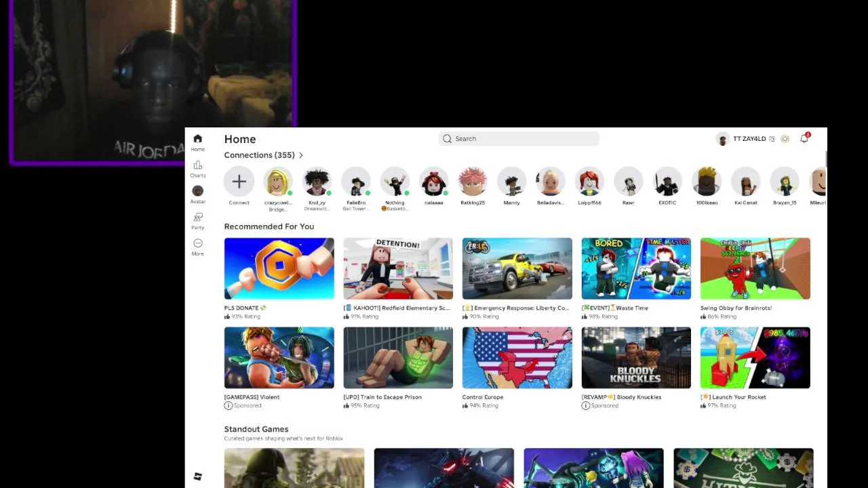
Task: Click the Sponsored info icon under Violent
Action: [228, 405]
